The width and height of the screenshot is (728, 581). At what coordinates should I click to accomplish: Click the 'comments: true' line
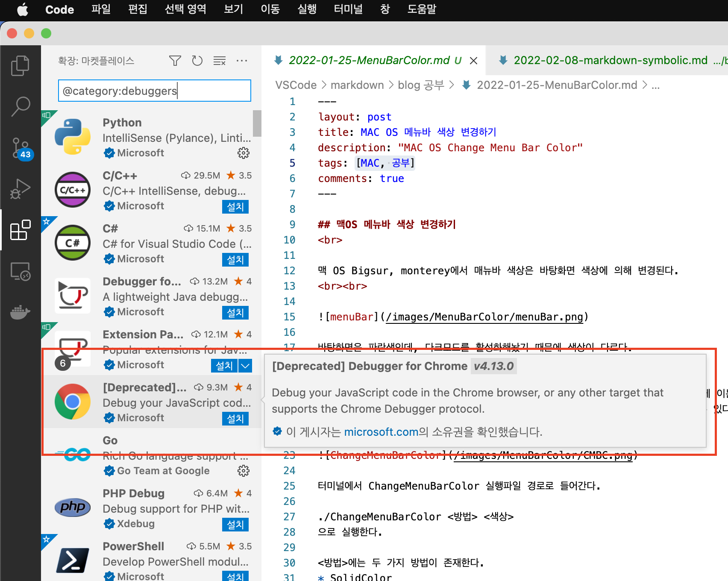click(361, 179)
